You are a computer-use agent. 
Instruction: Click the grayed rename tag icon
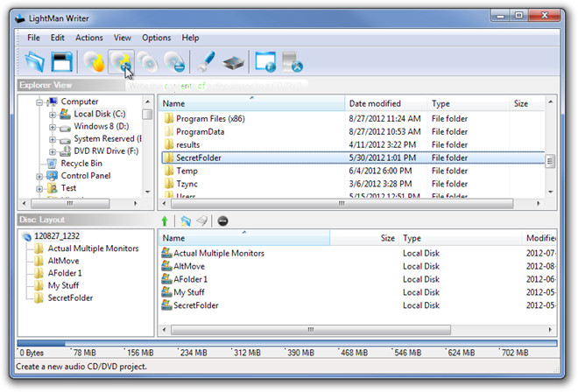click(x=201, y=221)
